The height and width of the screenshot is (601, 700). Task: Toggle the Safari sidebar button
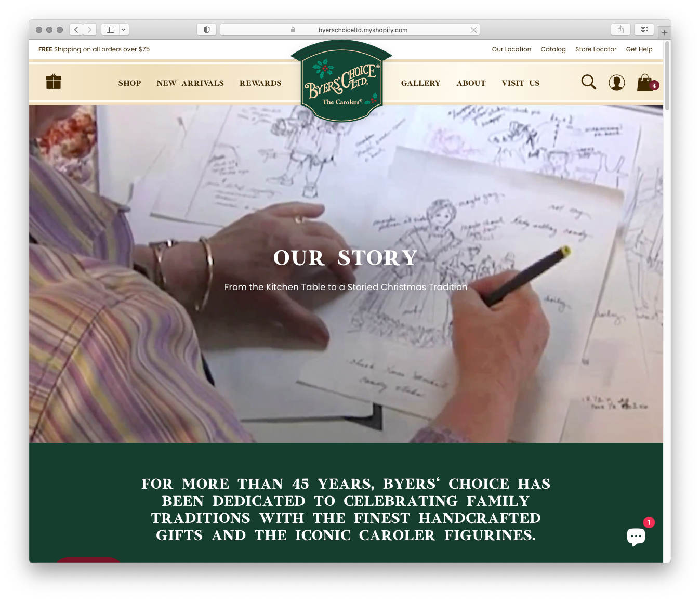click(110, 30)
